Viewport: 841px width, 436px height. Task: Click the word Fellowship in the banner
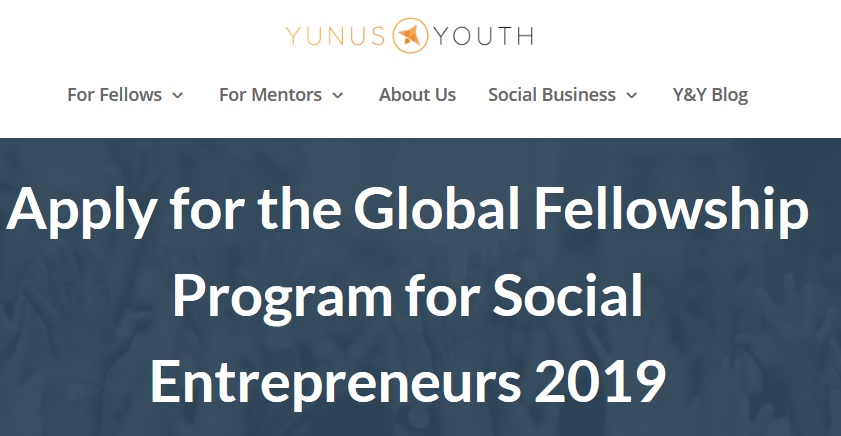click(672, 209)
